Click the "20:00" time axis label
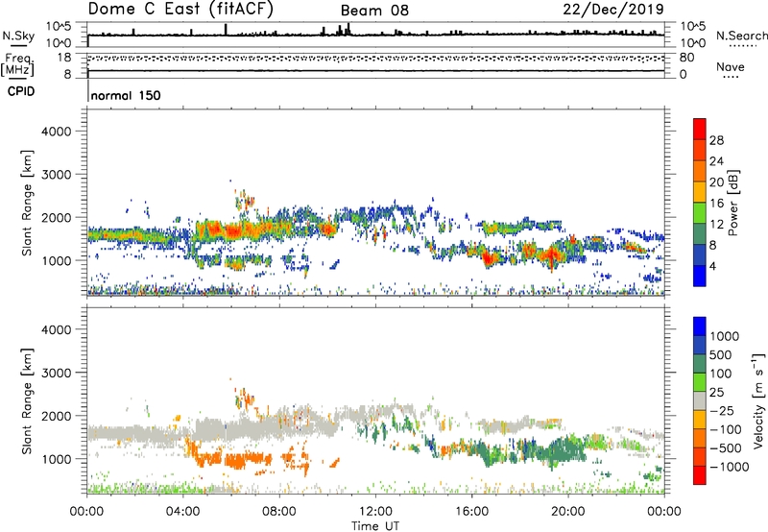 point(568,512)
